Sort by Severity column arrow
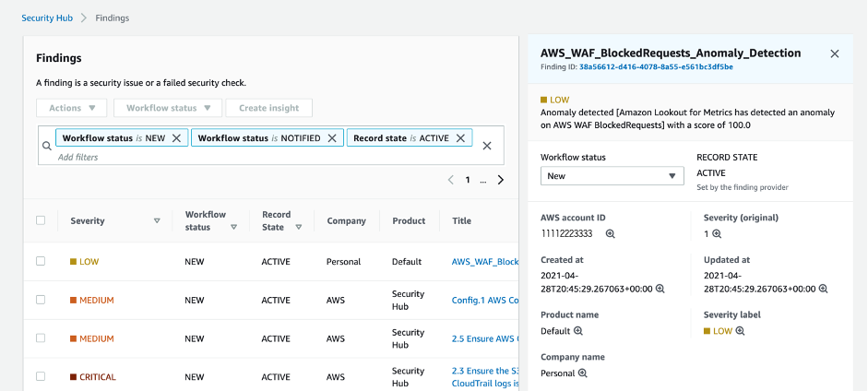This screenshot has height=391, width=868. [x=157, y=220]
